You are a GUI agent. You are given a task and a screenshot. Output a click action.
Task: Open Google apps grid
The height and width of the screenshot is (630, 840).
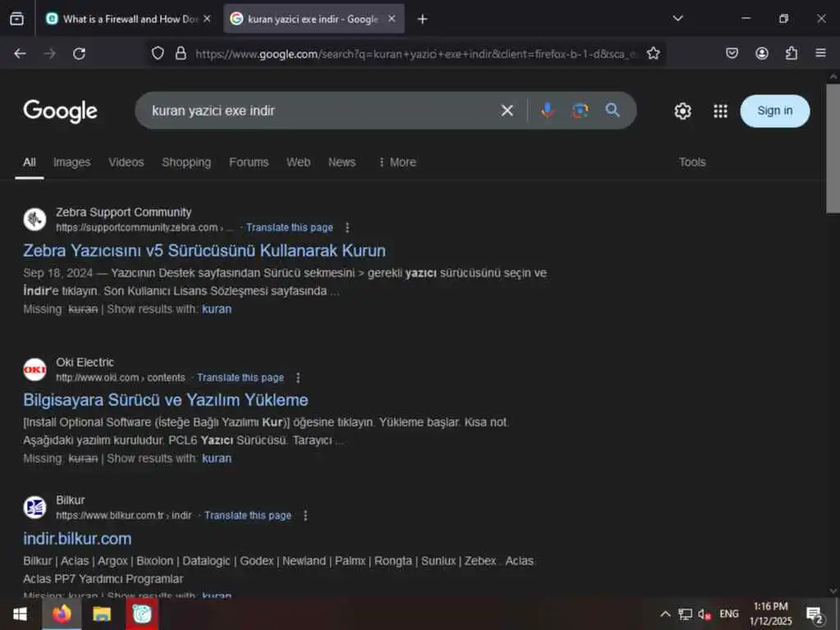tap(720, 111)
